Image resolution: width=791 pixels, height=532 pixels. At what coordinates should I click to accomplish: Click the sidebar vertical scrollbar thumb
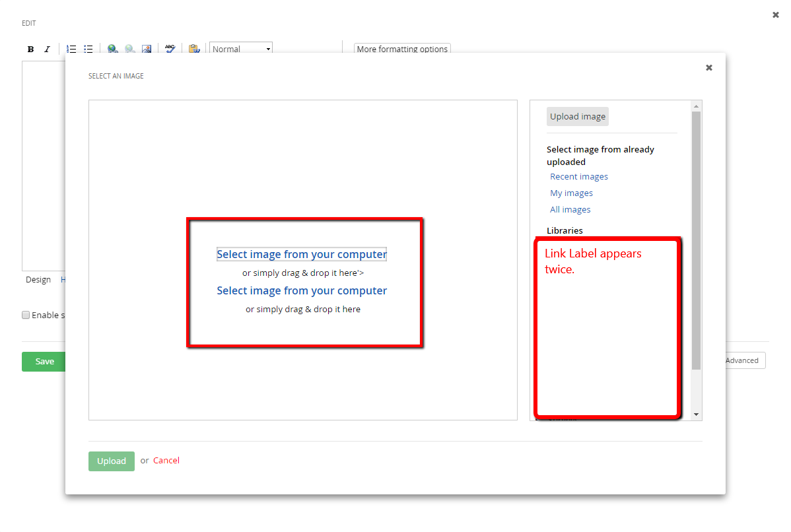point(696,240)
